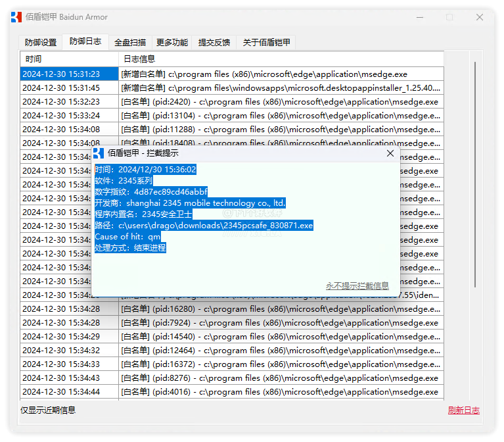The image size is (504, 442).
Task: Minimize the Baidun Armor window
Action: tap(420, 17)
